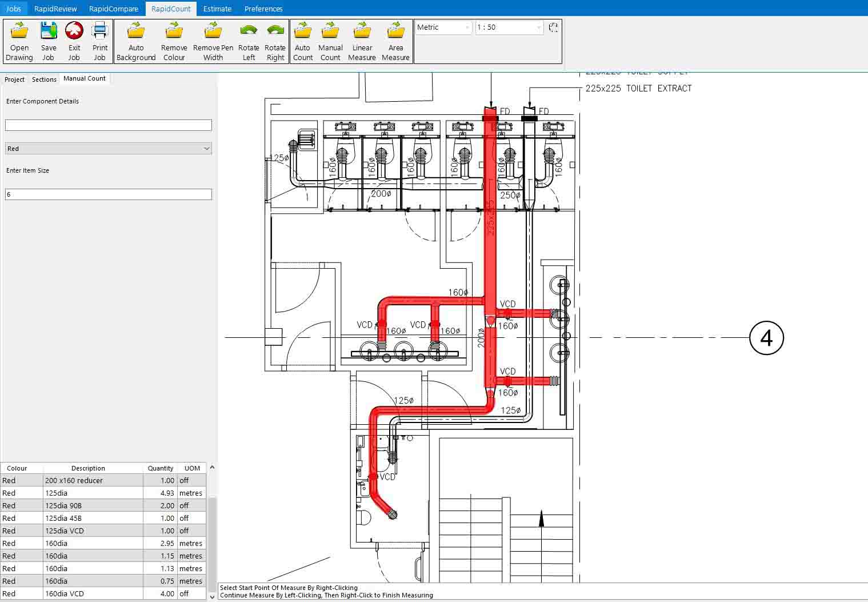Expand the Red colour dropdown
Screen dimensions: 868x602
[206, 149]
